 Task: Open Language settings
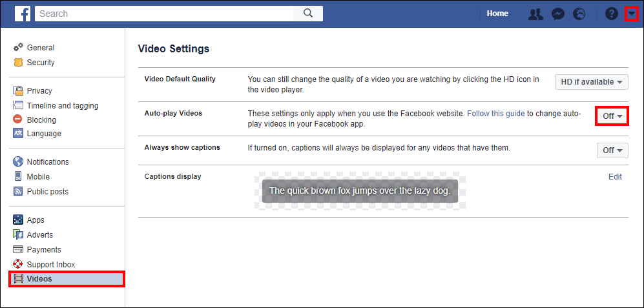pyautogui.click(x=44, y=134)
